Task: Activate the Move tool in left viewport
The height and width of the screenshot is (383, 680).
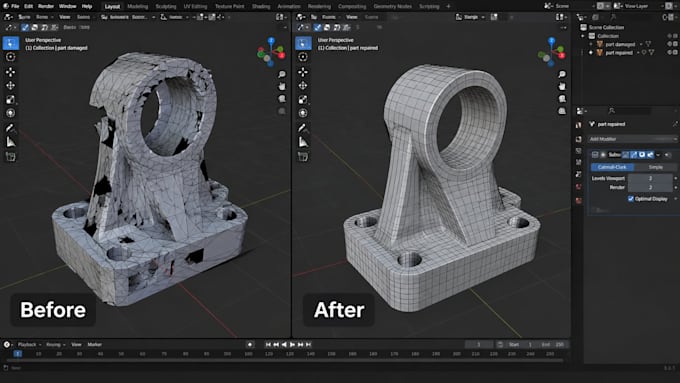Action: (x=11, y=72)
